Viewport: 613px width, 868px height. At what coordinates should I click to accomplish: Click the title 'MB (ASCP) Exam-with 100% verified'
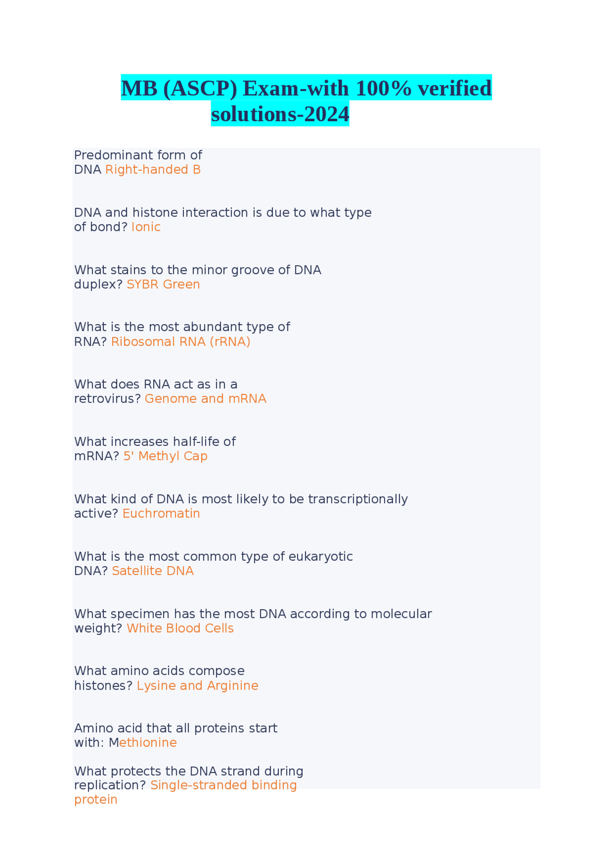pyautogui.click(x=306, y=88)
